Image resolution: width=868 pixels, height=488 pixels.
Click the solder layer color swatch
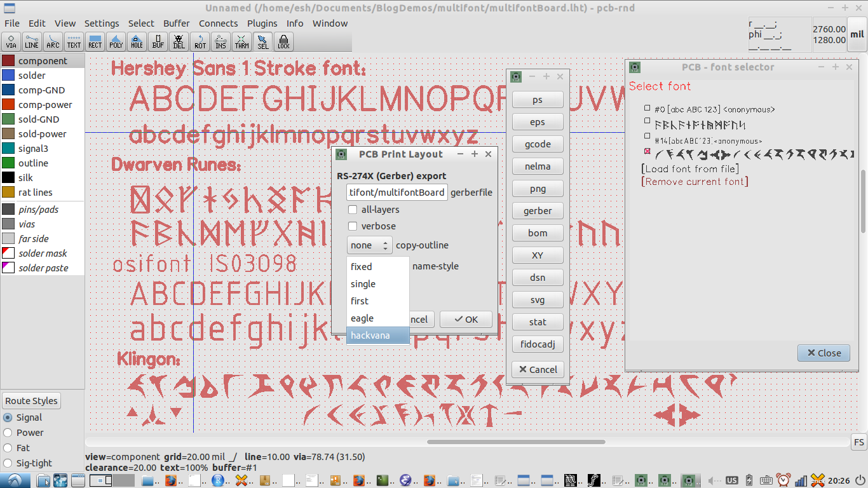(x=8, y=76)
